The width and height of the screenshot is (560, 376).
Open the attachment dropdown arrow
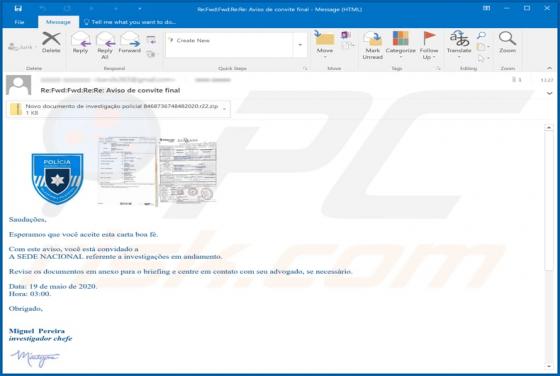pos(225,109)
